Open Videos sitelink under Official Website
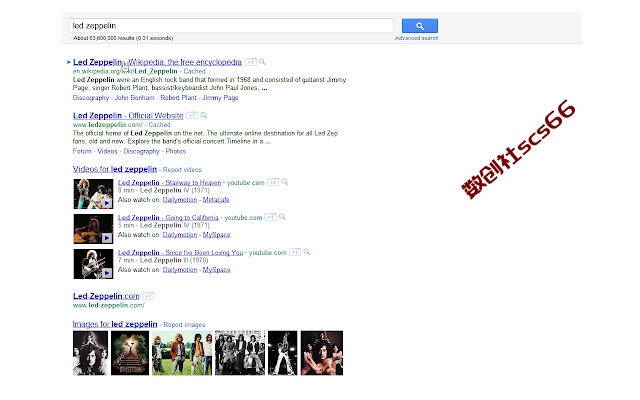640x400 pixels. click(x=107, y=151)
